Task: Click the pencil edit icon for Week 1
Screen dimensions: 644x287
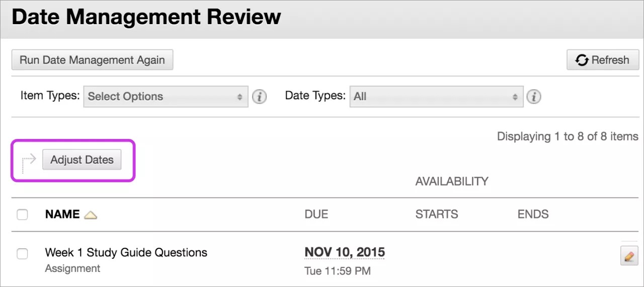Action: click(628, 256)
